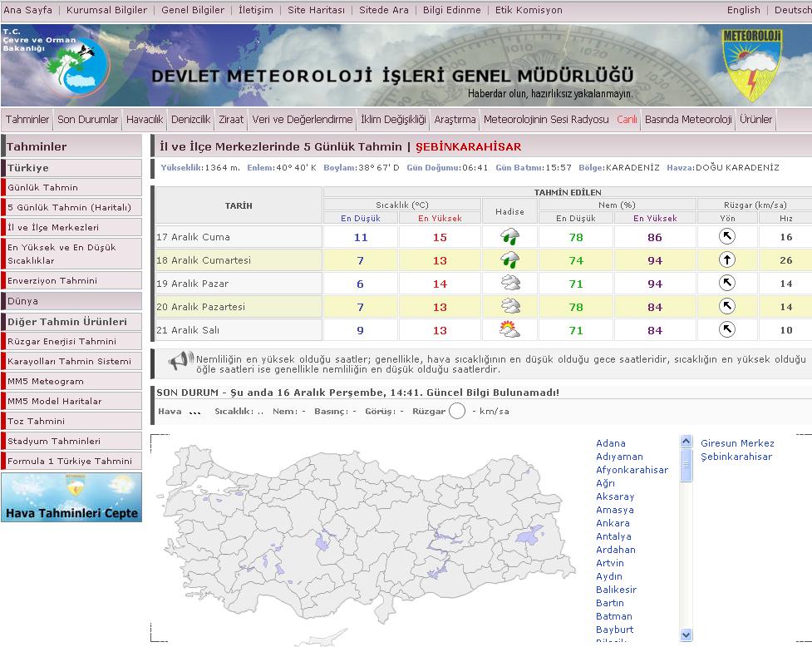Viewport: 812px width, 647px height.
Task: Switch site language to English
Action: [744, 10]
